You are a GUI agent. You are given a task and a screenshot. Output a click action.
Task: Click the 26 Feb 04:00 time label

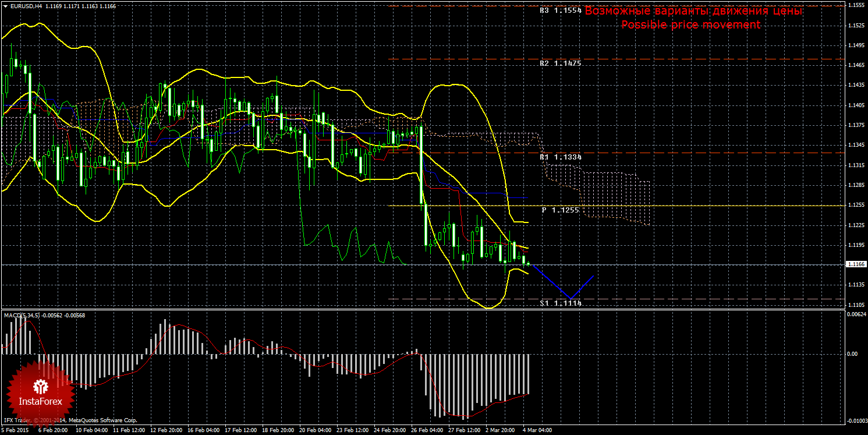(426, 430)
